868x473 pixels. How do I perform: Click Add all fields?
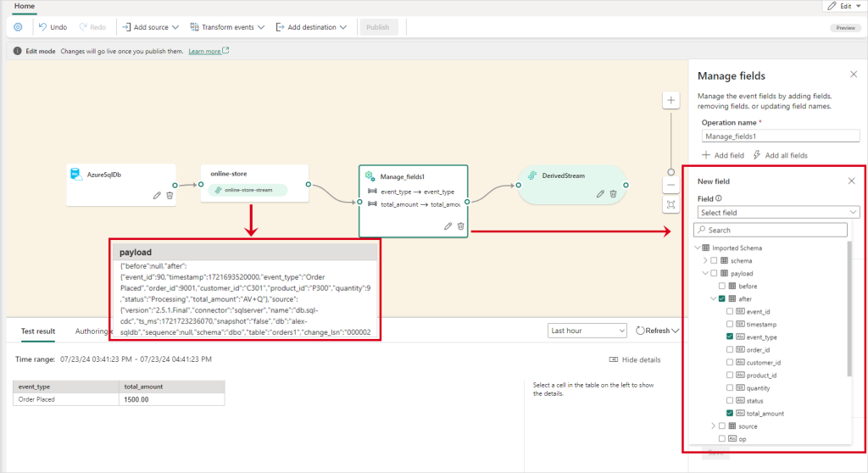780,155
